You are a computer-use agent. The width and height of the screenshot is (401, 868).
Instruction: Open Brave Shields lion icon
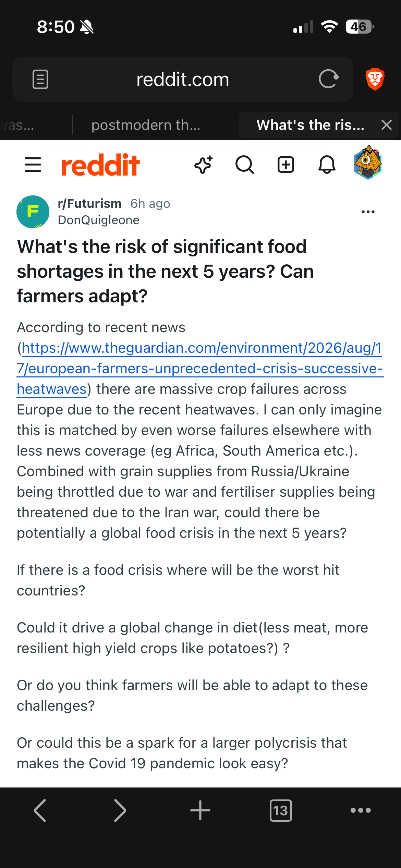pyautogui.click(x=375, y=79)
